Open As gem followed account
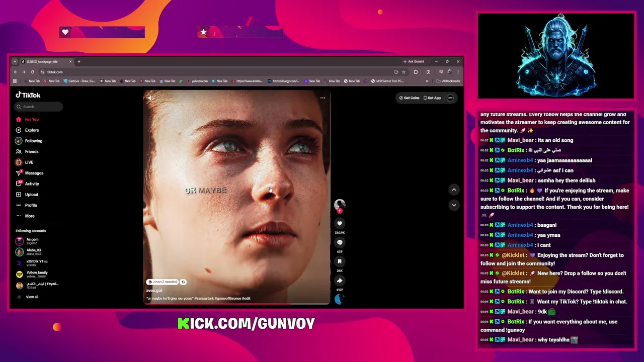Screen dimensions: 644x362 click(x=28, y=241)
